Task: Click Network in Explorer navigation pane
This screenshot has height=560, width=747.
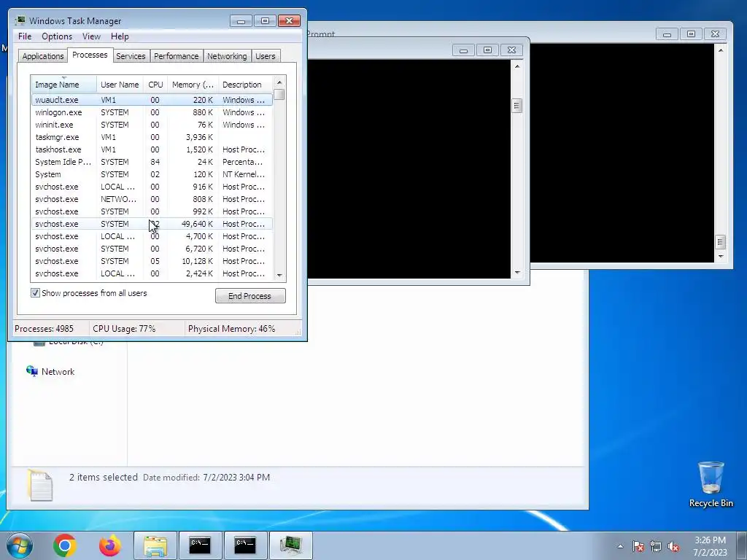Action: click(x=58, y=371)
